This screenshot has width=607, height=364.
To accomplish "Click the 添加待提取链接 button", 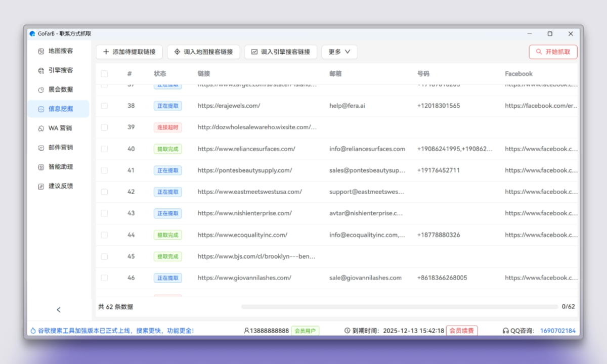I will 129,52.
